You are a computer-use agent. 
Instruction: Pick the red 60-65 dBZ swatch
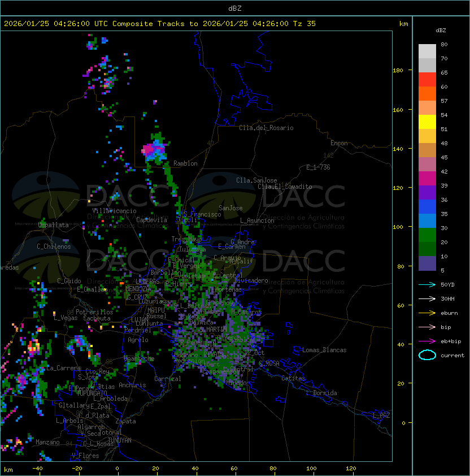[x=427, y=80]
